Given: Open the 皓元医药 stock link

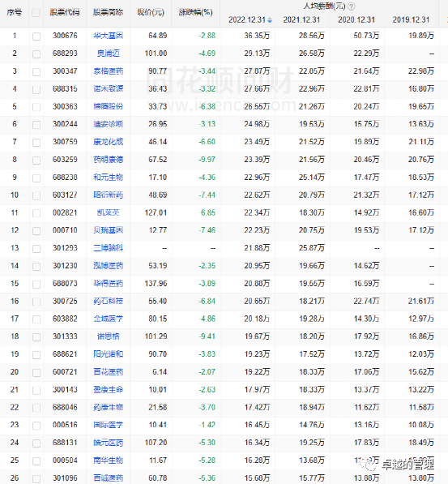Looking at the screenshot, I should click(x=109, y=443).
